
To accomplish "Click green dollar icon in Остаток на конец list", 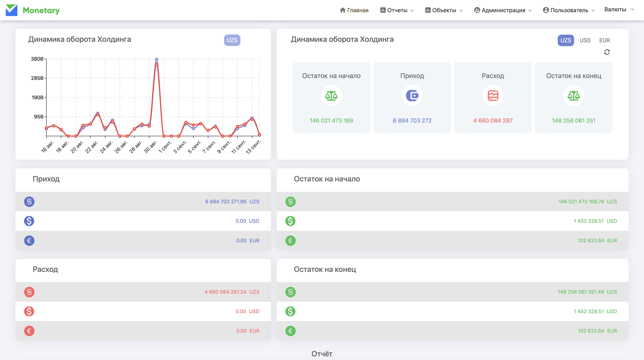I will (x=290, y=311).
